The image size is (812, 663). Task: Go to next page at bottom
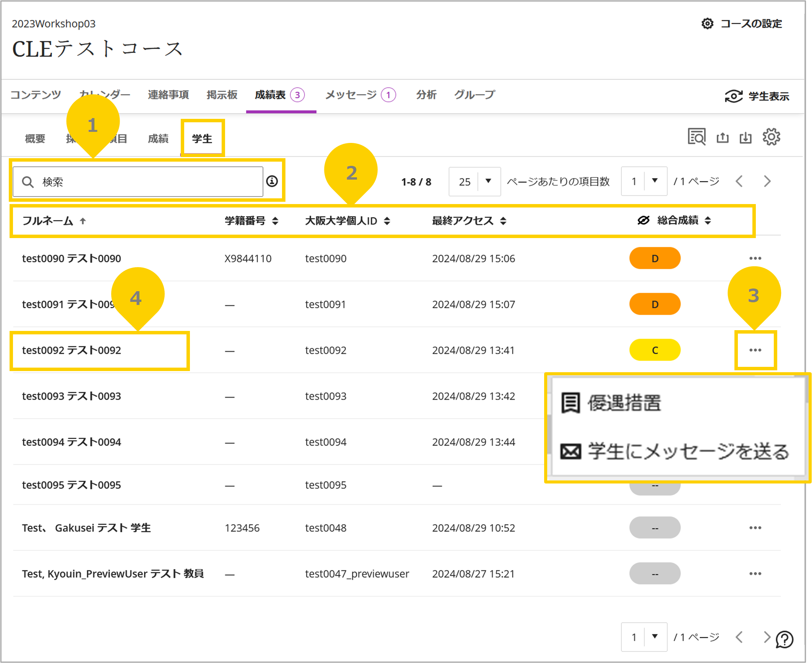(767, 637)
